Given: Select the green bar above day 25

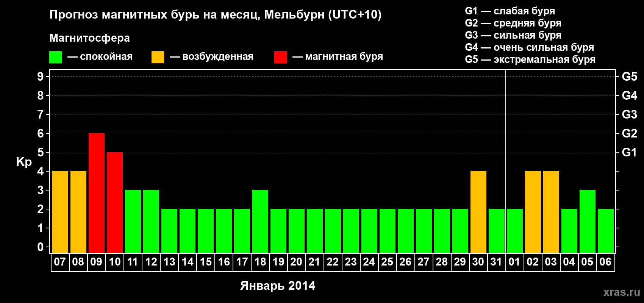Looking at the screenshot, I should pyautogui.click(x=388, y=231).
